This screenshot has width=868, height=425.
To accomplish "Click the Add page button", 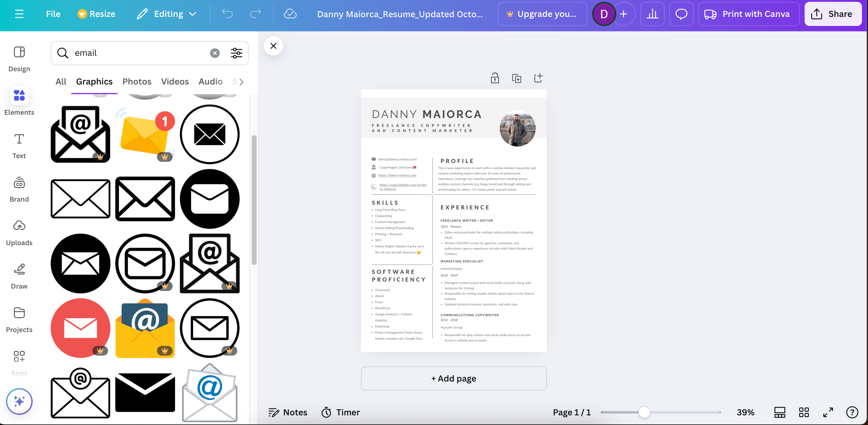I will 454,379.
